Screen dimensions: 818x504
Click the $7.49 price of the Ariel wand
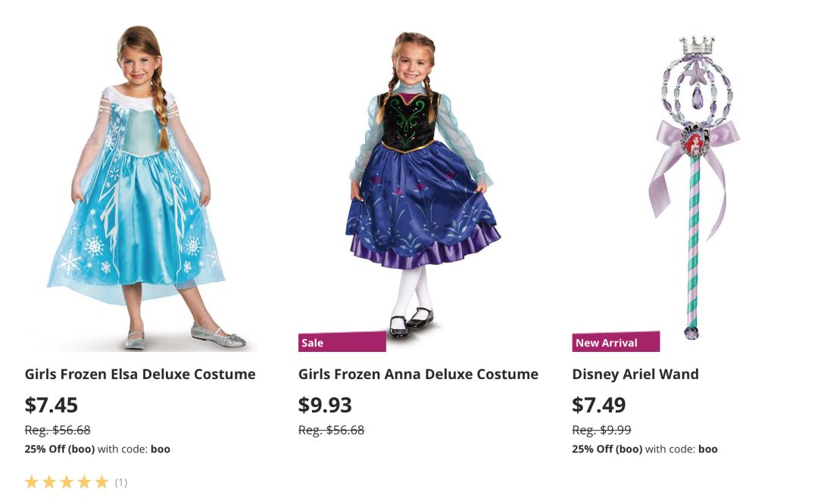[598, 405]
